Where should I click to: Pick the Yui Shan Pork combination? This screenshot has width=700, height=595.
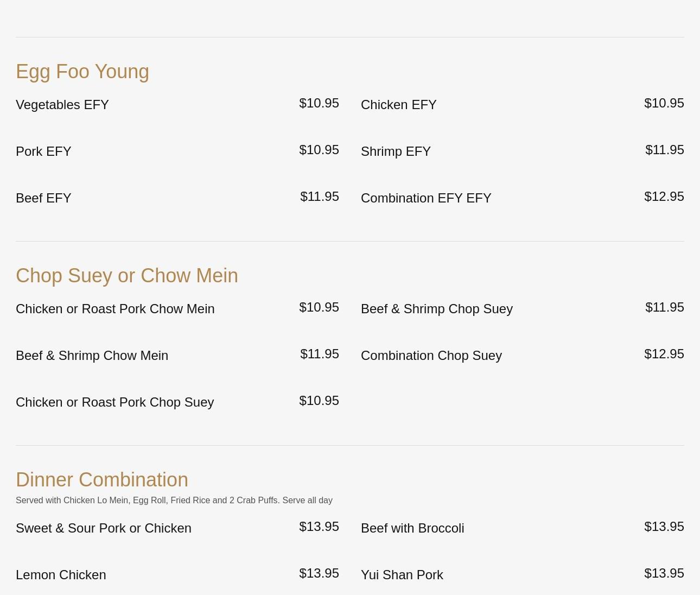pyautogui.click(x=402, y=575)
